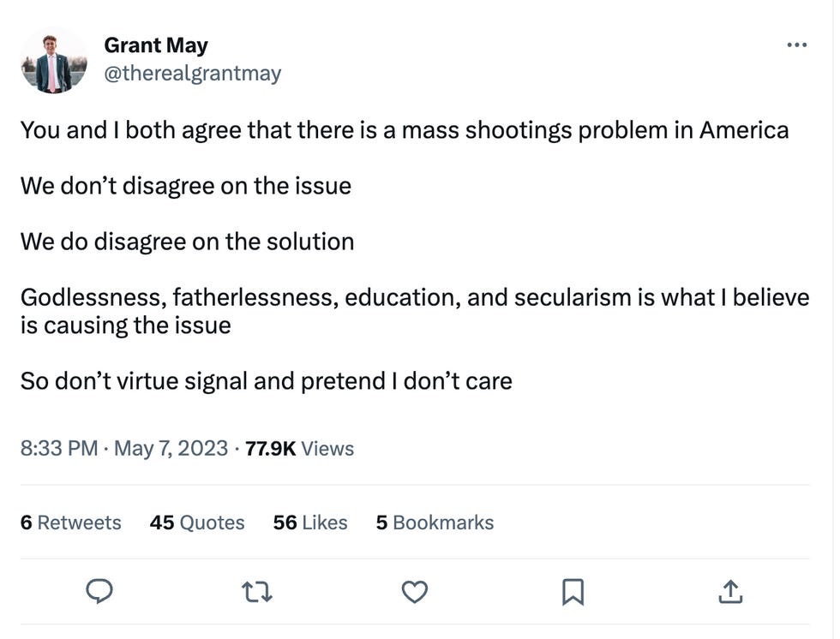Open the reply composer via speech bubble icon
Image resolution: width=840 pixels, height=639 pixels.
[100, 592]
